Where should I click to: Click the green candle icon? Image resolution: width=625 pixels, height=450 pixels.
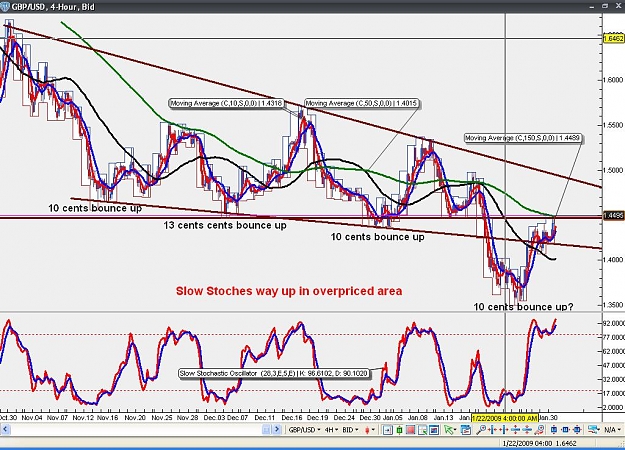tap(399, 430)
